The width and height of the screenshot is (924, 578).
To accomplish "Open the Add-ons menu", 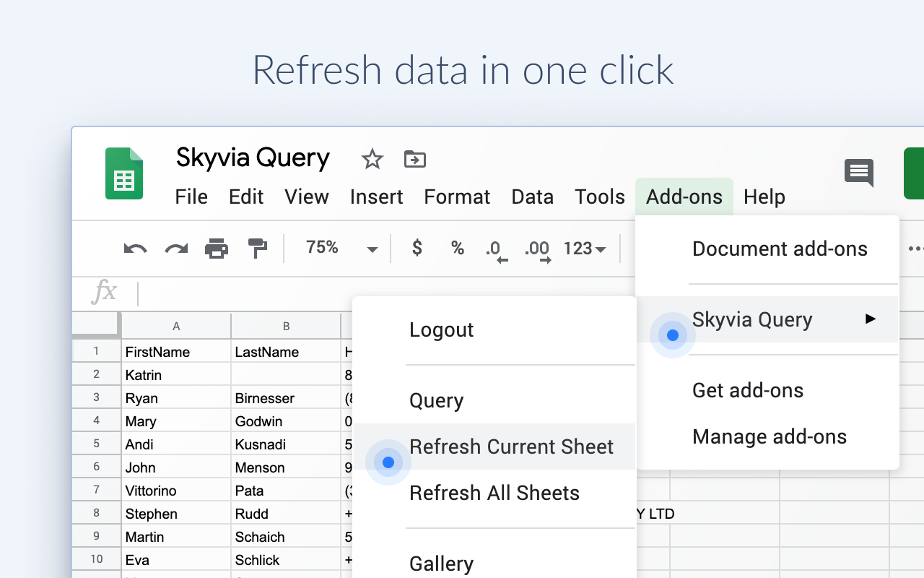I will [684, 197].
